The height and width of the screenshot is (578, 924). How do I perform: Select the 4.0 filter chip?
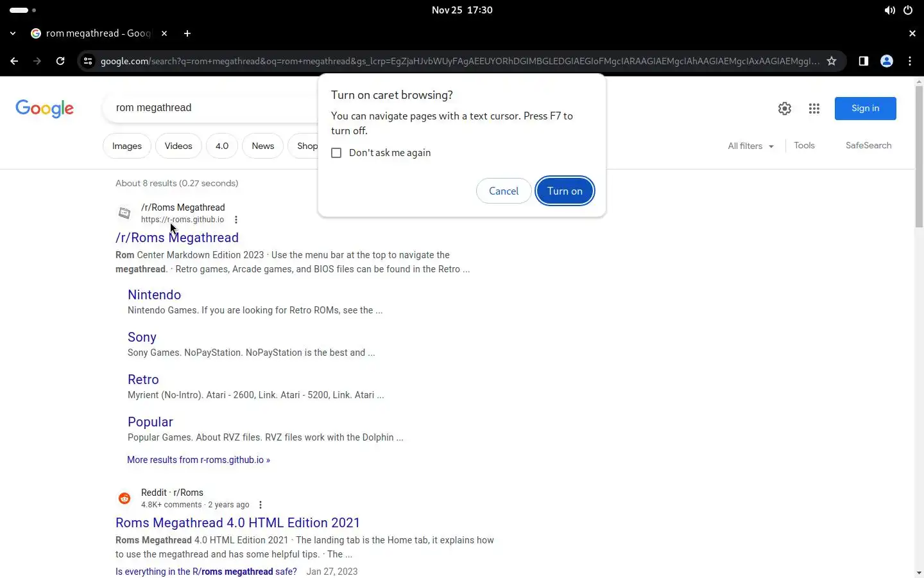click(222, 146)
